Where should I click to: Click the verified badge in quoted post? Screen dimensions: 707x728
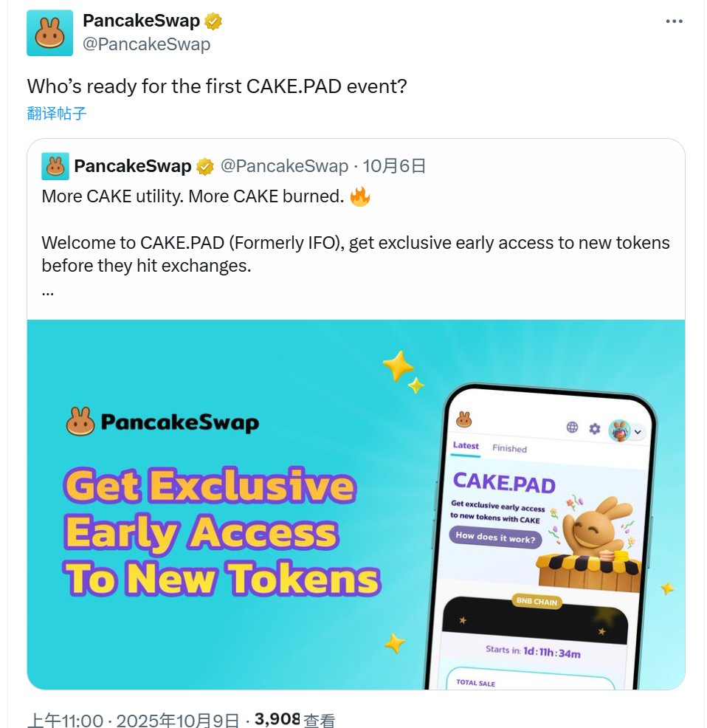205,167
